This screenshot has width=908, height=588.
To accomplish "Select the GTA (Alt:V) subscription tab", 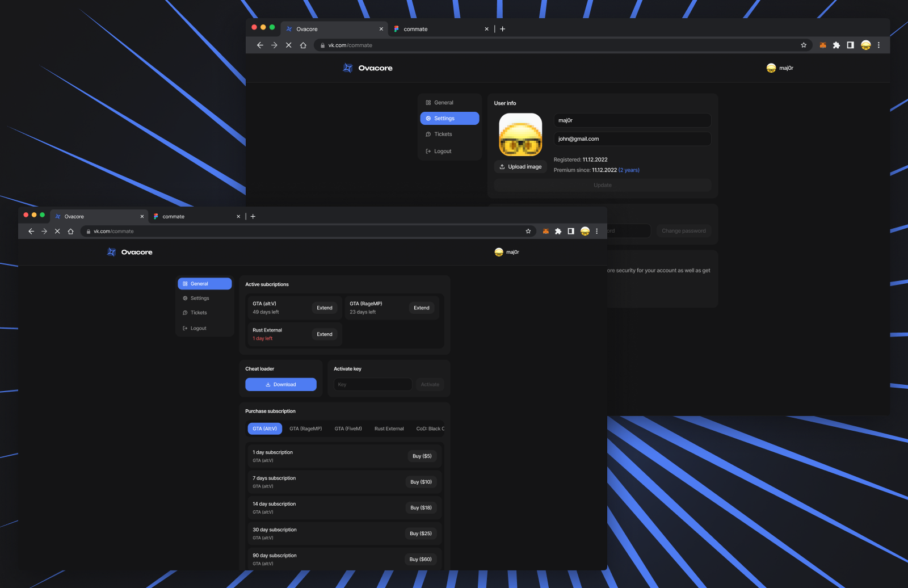I will [265, 429].
